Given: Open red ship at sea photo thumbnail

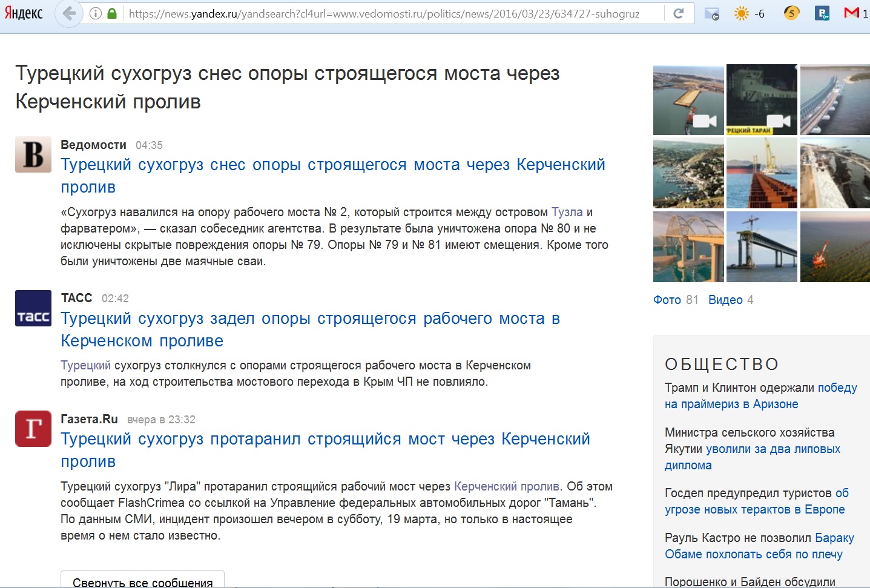Looking at the screenshot, I should (x=835, y=246).
